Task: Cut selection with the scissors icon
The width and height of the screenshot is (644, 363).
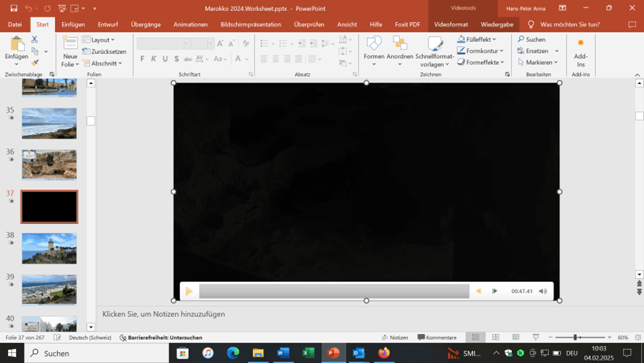Action: [34, 39]
